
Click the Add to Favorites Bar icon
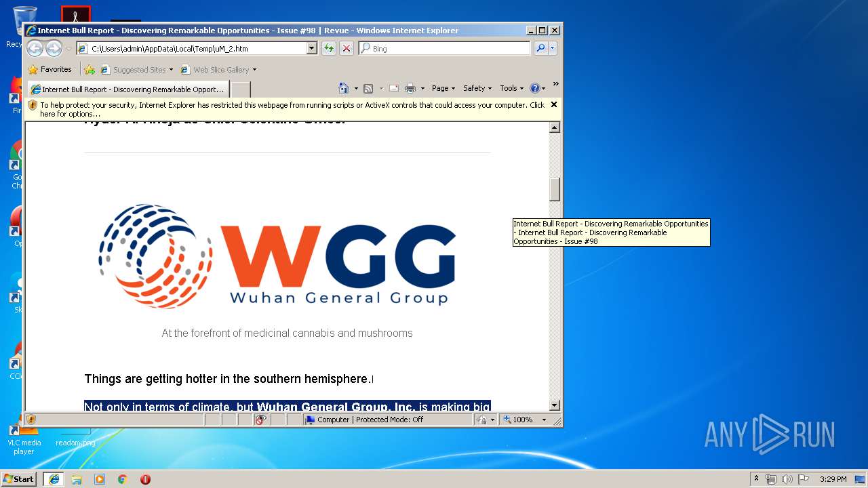pos(90,69)
